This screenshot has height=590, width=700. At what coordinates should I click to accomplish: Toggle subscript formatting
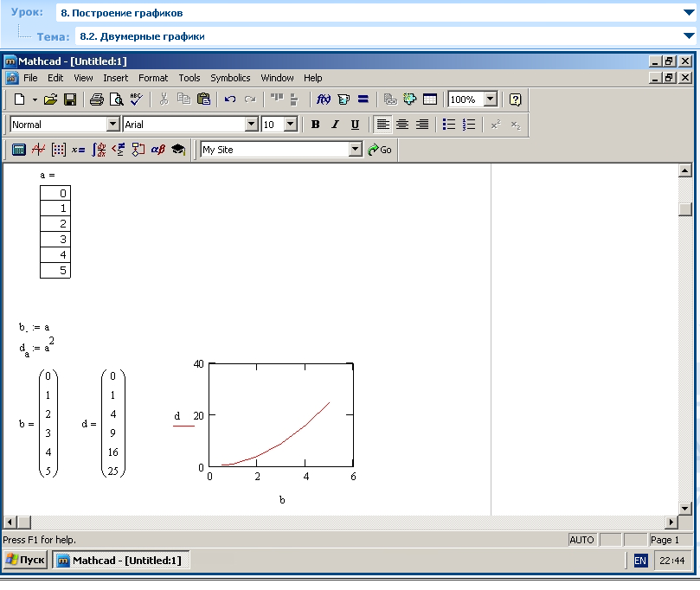point(516,125)
